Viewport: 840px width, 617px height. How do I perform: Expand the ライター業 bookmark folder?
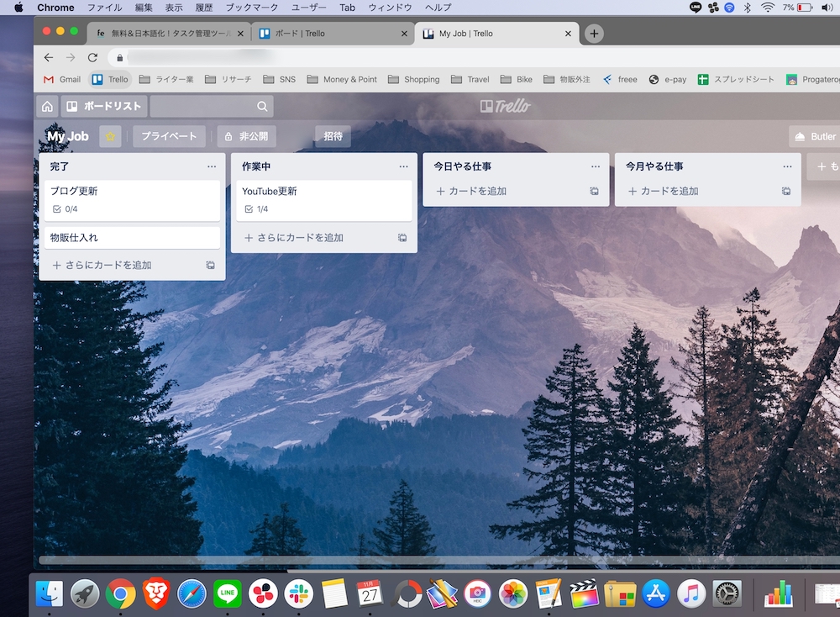(x=166, y=79)
